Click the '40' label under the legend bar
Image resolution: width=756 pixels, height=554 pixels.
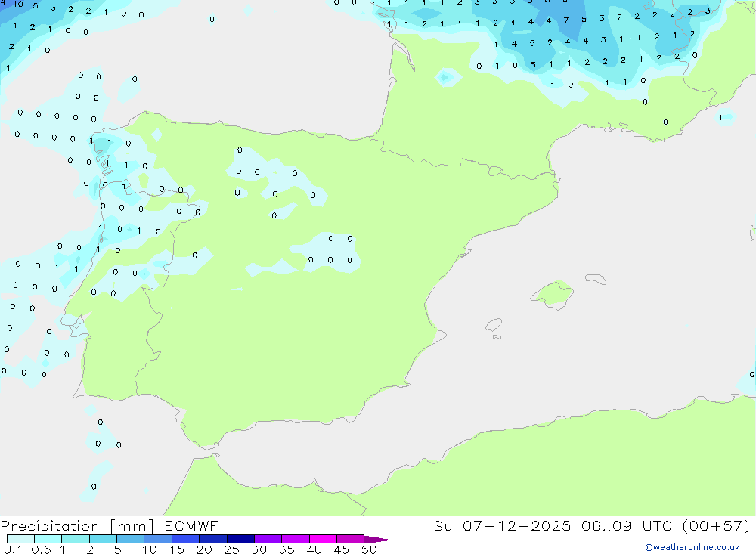[x=314, y=549]
